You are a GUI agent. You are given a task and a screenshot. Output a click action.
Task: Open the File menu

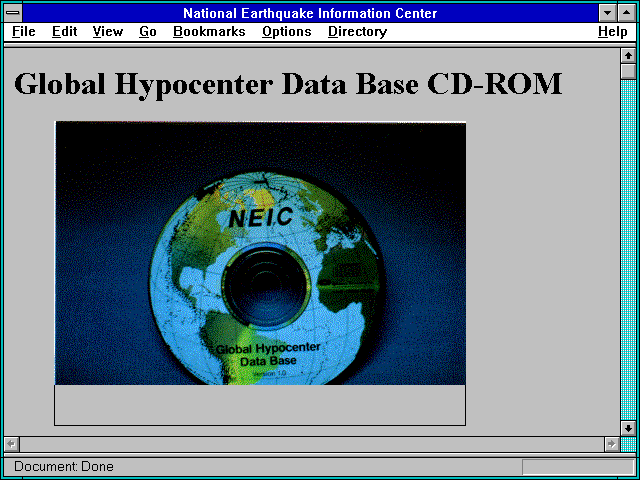point(24,32)
